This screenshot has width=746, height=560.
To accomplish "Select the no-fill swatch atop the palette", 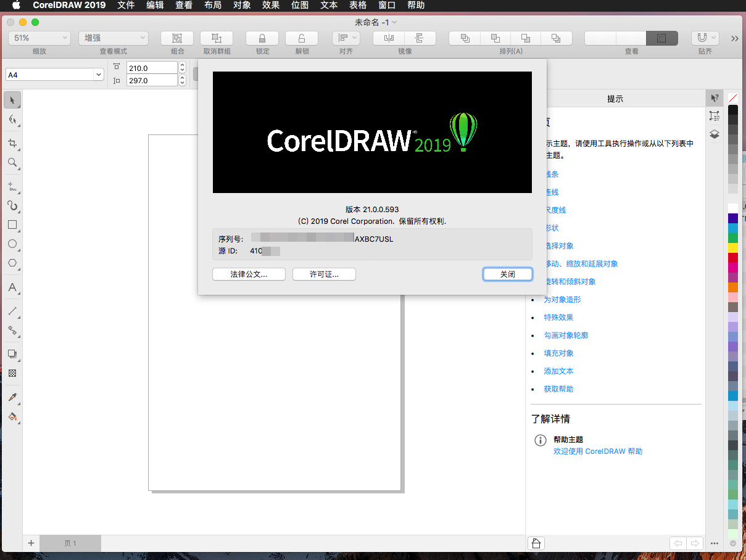I will pos(732,98).
